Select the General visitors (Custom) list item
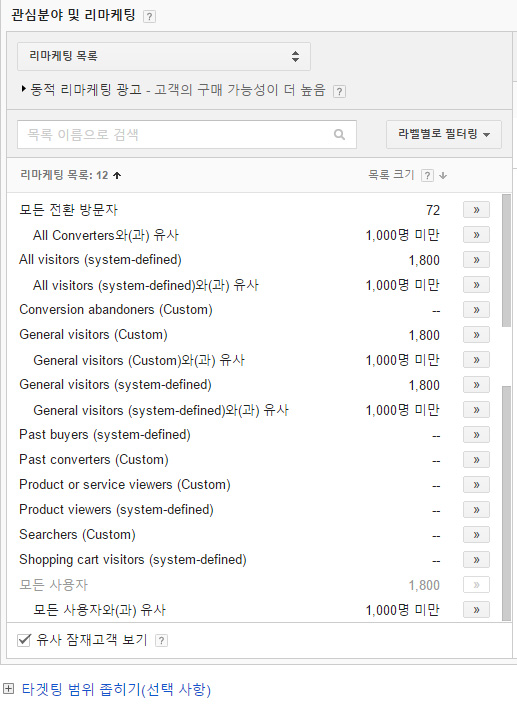Screen dimensions: 517x717 click(x=93, y=335)
